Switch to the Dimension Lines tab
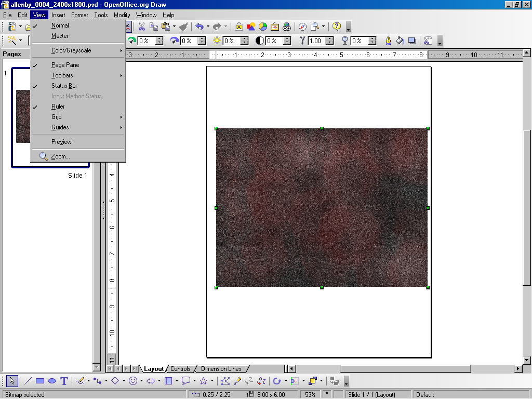Screen dimensions: 532x399 pyautogui.click(x=221, y=369)
